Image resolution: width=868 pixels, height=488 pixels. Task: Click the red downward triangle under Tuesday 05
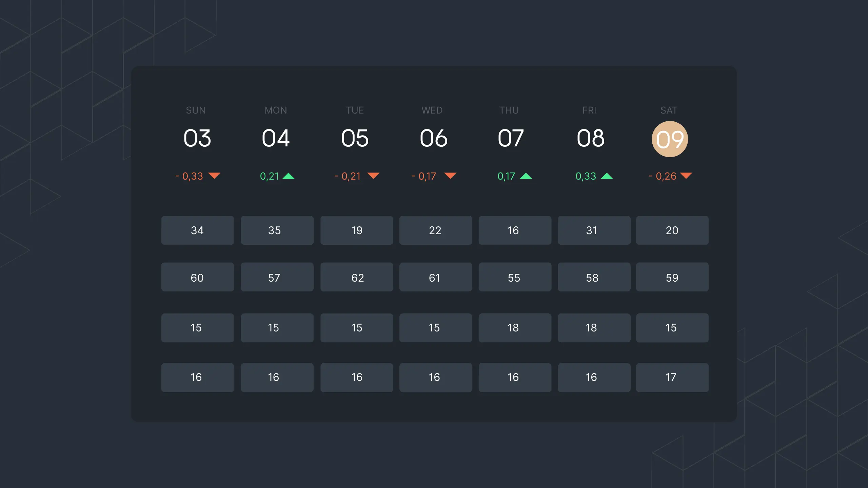point(374,176)
